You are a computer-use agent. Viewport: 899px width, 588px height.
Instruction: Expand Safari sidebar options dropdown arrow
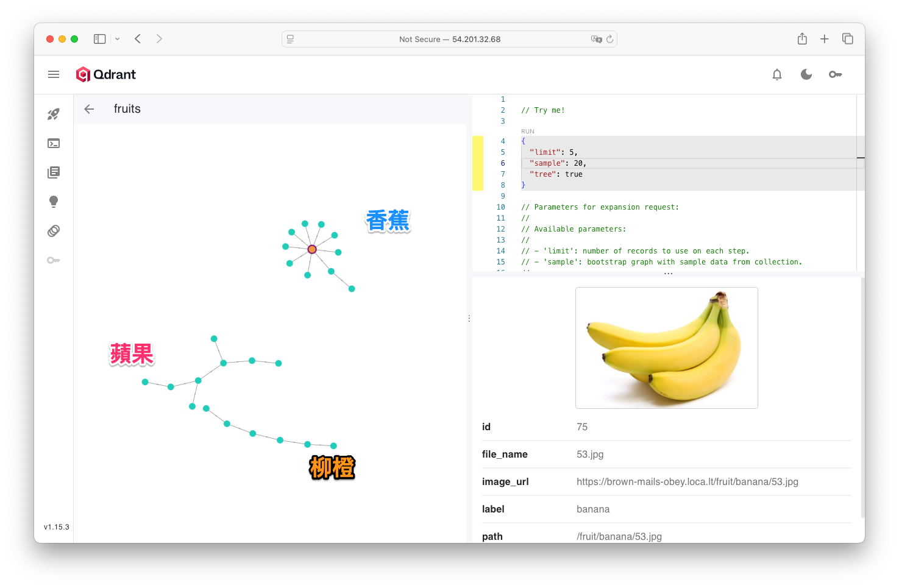118,39
